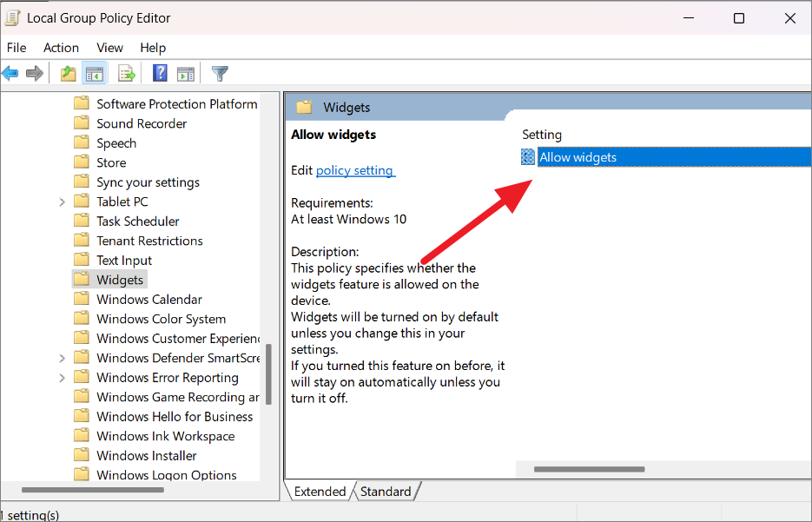The height and width of the screenshot is (522, 812).
Task: Open the File menu
Action: [x=17, y=48]
